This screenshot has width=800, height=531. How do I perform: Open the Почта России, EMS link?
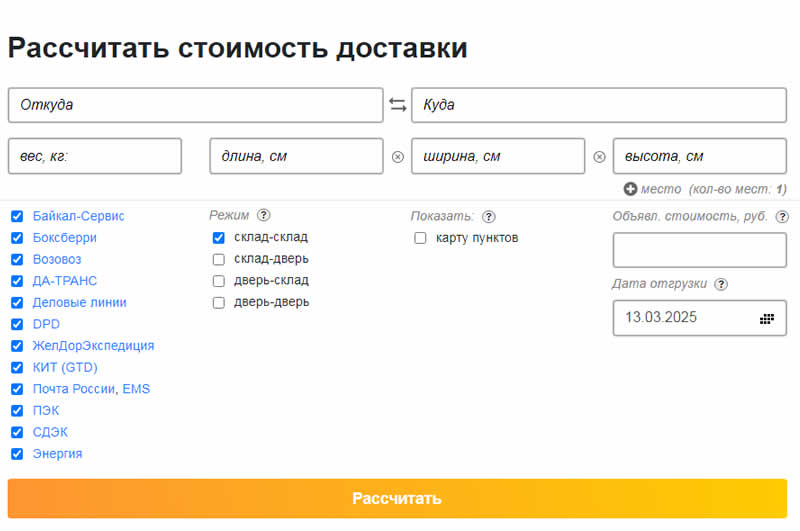pyautogui.click(x=91, y=389)
